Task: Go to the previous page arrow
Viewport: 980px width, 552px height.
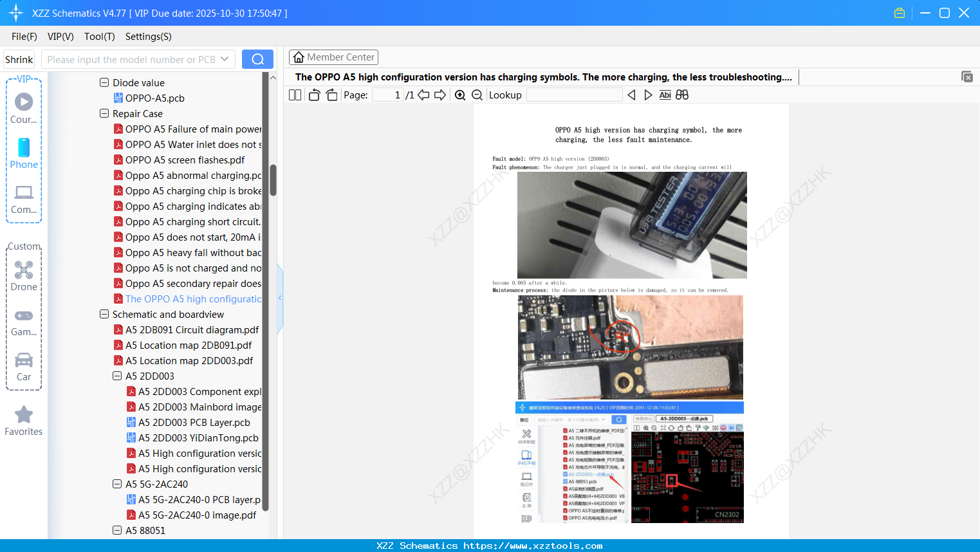Action: (423, 95)
